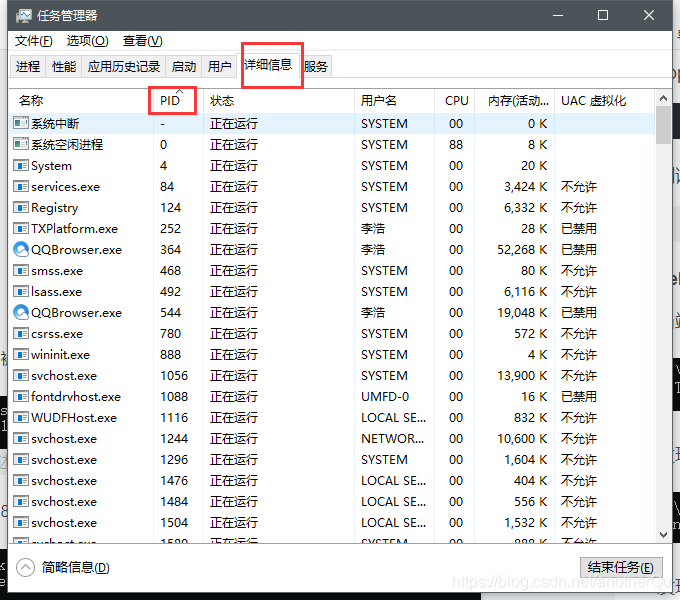680x600 pixels.
Task: Sort by the 名称 column header
Action: [x=81, y=101]
